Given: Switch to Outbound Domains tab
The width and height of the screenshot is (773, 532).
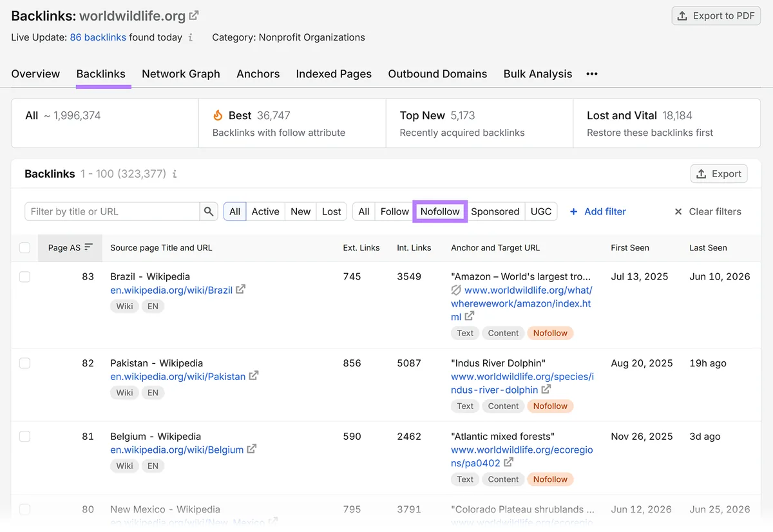Looking at the screenshot, I should point(437,74).
